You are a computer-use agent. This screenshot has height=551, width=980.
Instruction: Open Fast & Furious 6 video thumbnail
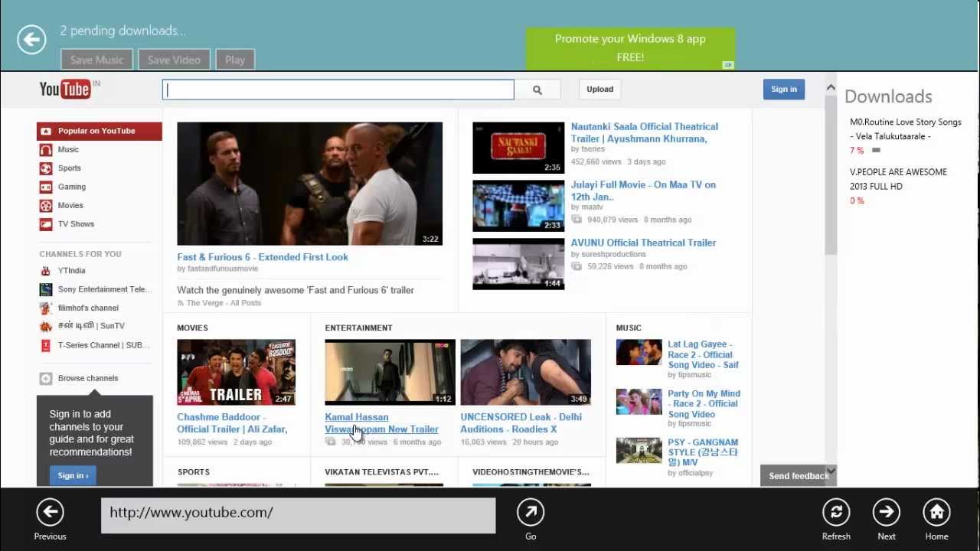(x=309, y=184)
